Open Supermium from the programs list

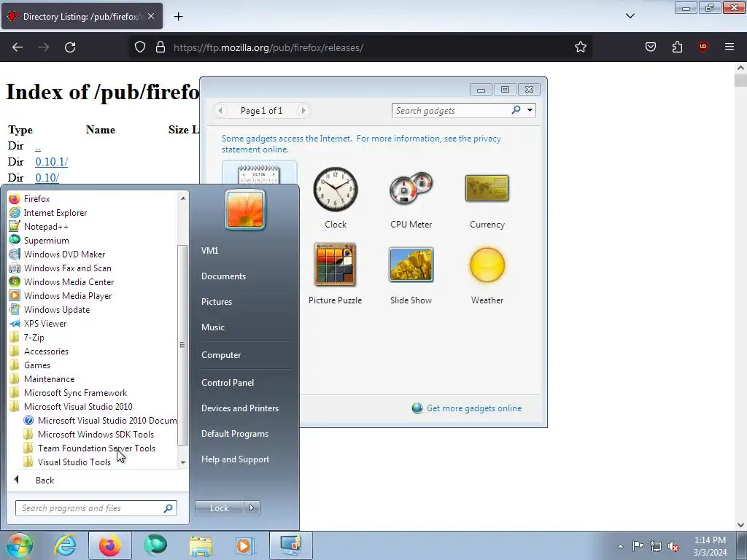tap(46, 240)
